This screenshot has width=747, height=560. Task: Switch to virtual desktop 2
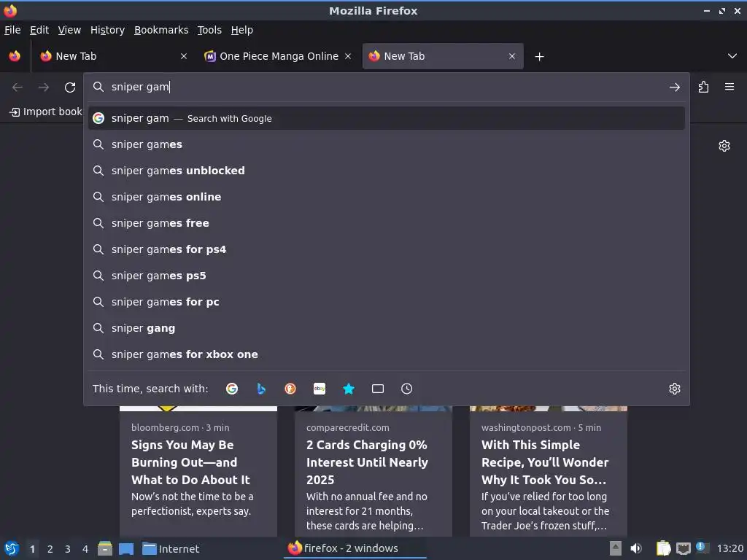50,549
